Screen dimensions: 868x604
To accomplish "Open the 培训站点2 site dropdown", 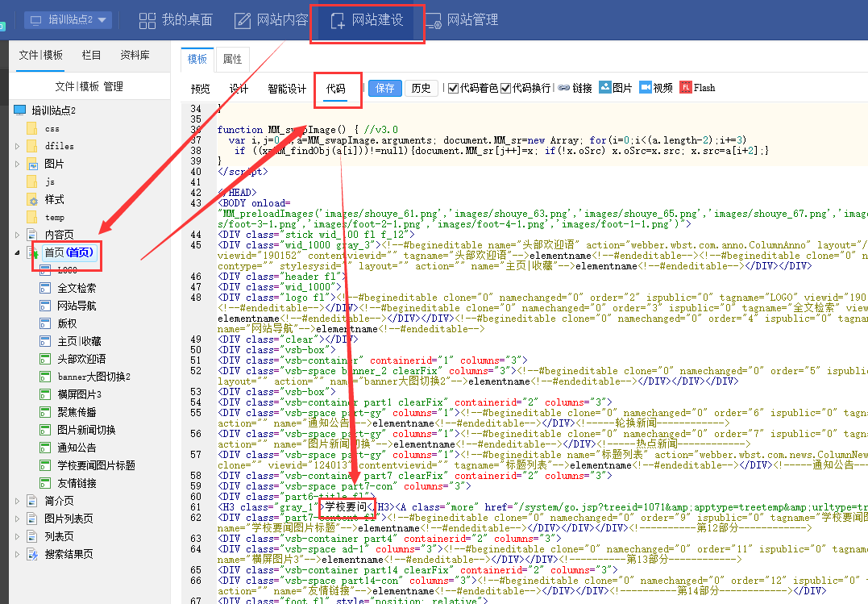I will click(68, 19).
